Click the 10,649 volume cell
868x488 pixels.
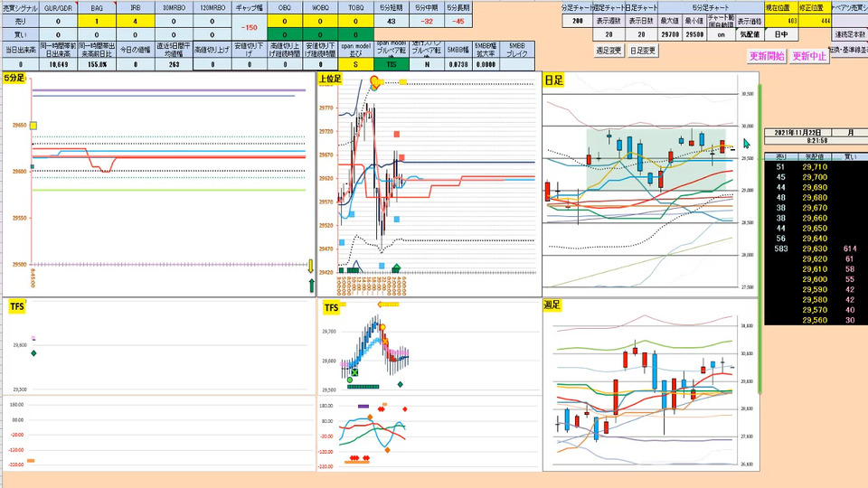pyautogui.click(x=58, y=64)
